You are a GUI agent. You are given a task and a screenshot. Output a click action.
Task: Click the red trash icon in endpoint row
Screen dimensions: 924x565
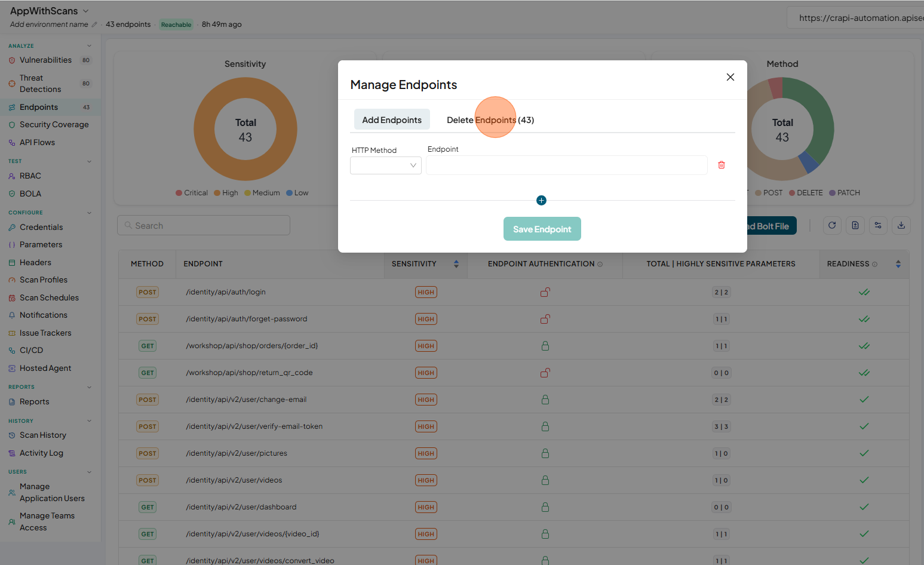point(722,165)
